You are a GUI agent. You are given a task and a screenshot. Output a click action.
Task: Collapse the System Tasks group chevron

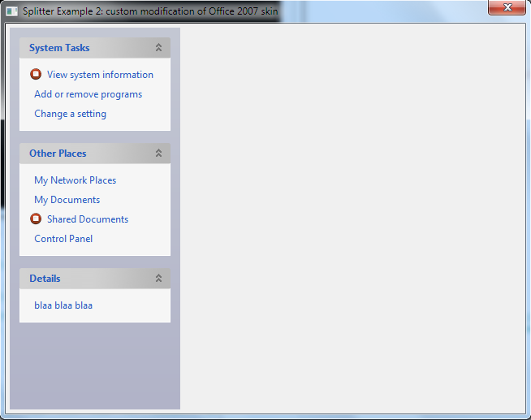(158, 47)
